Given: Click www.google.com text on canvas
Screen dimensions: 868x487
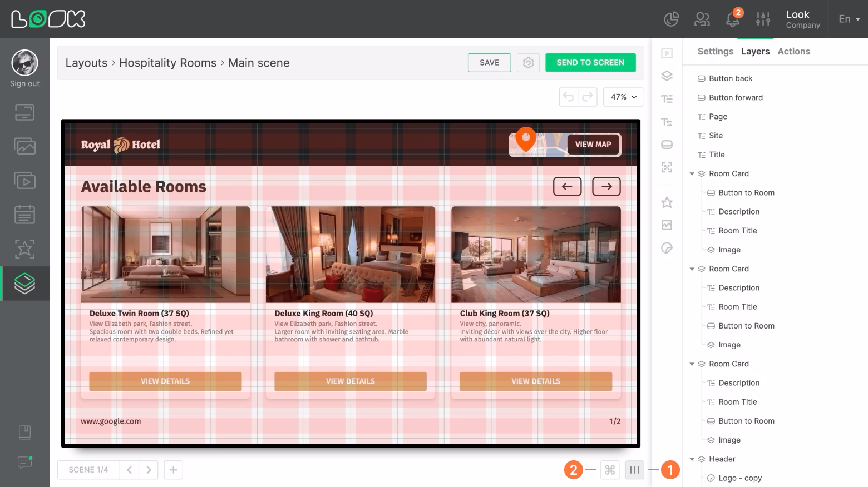Looking at the screenshot, I should (x=111, y=421).
